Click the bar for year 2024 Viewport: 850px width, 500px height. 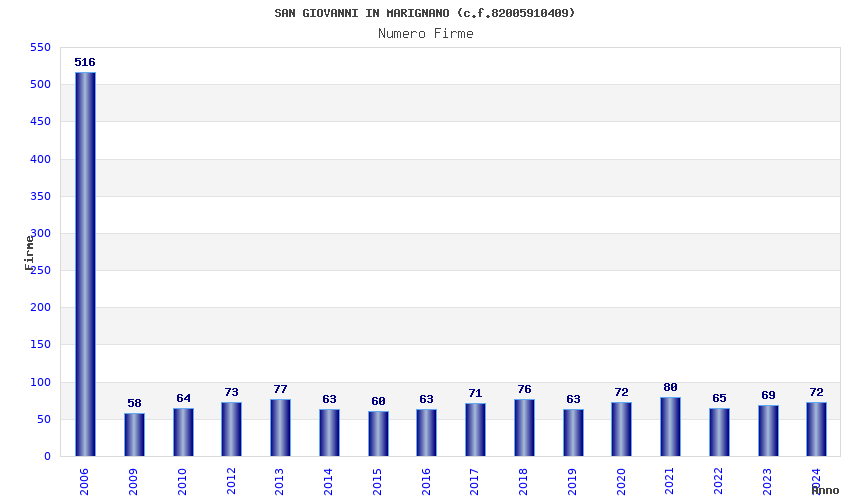click(816, 429)
